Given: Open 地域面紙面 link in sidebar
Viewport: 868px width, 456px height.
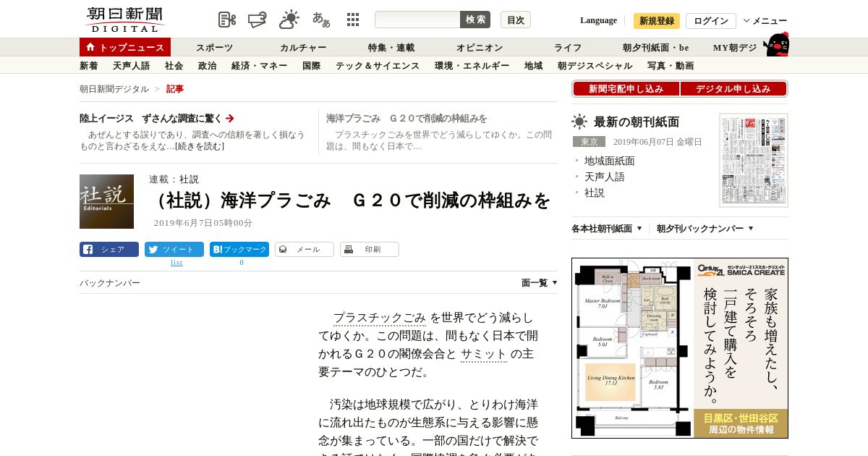Looking at the screenshot, I should (610, 161).
